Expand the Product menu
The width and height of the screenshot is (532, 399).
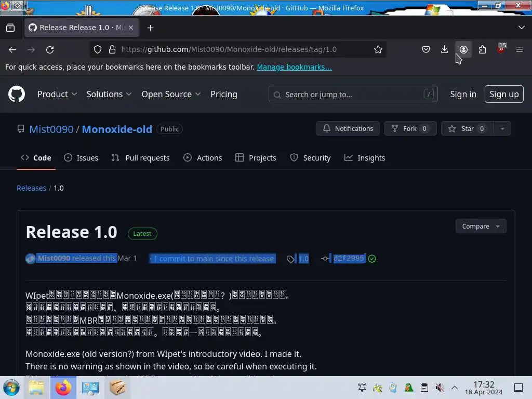57,95
